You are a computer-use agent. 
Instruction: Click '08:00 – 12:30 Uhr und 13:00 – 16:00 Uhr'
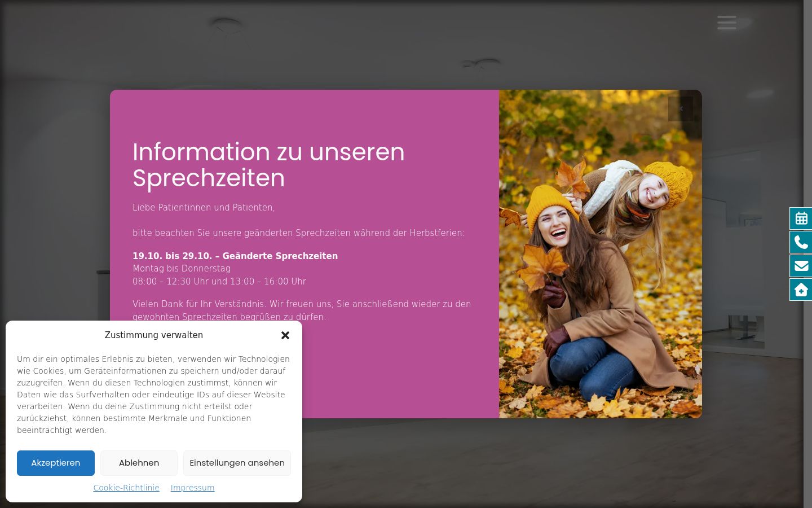click(x=219, y=281)
